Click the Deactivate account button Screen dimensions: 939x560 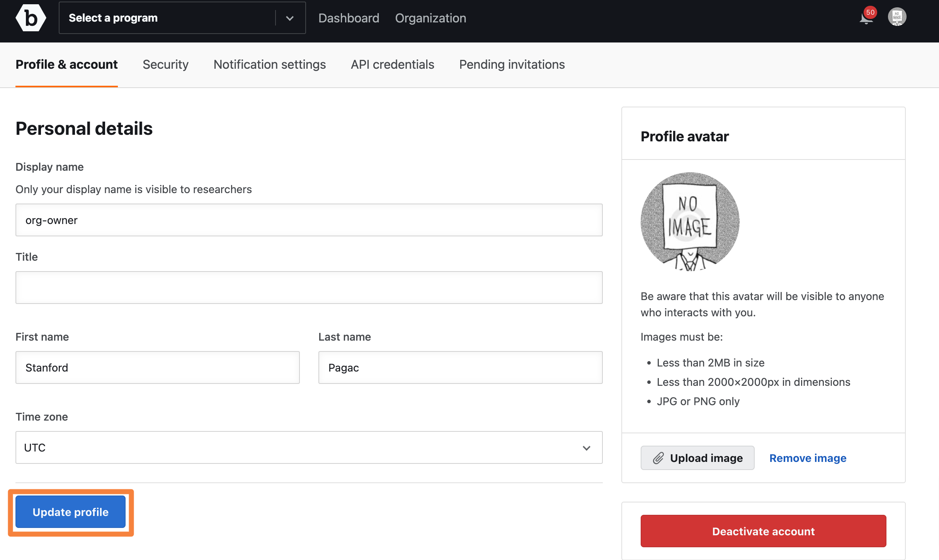[763, 531]
